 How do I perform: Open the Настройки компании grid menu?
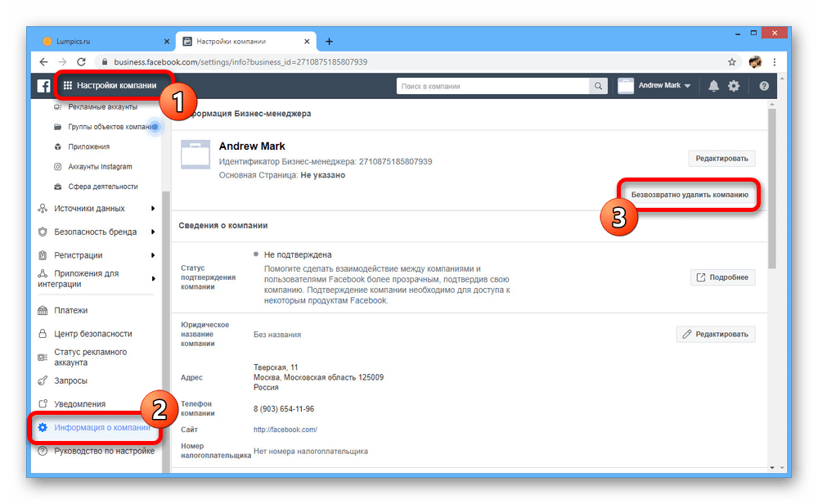(110, 86)
